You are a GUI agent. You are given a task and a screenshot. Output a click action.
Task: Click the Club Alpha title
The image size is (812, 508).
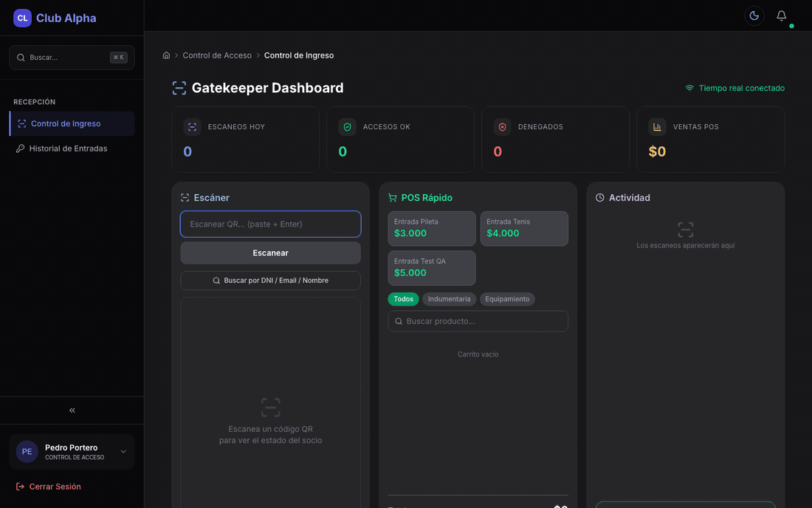pyautogui.click(x=66, y=18)
